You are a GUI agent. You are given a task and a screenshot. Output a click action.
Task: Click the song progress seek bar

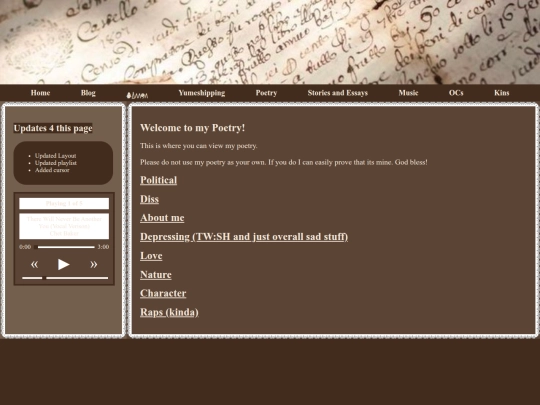(64, 247)
